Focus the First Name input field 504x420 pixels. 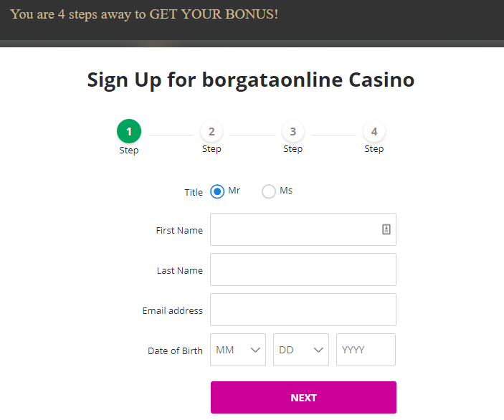[x=294, y=229]
